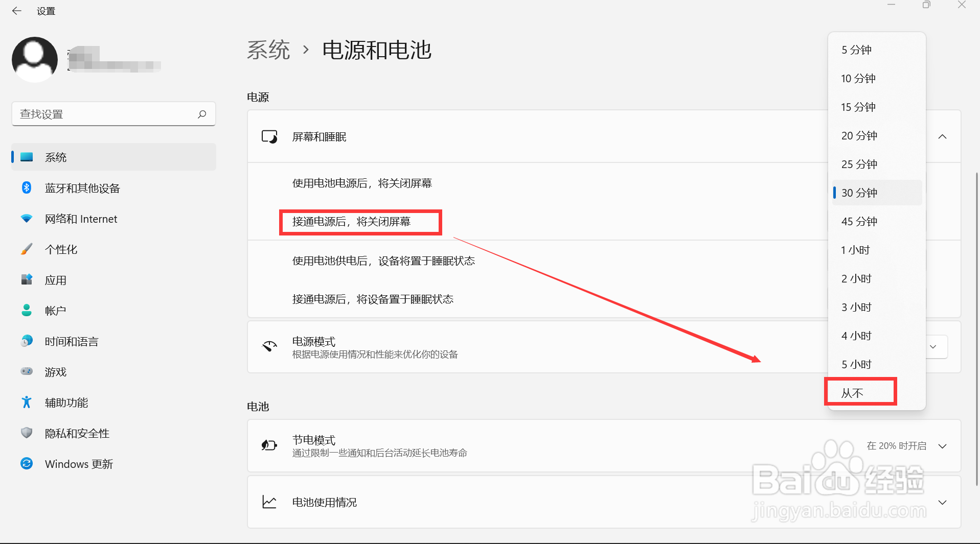The image size is (980, 544).
Task: Expand the 节电模式 section
Action: pos(942,445)
